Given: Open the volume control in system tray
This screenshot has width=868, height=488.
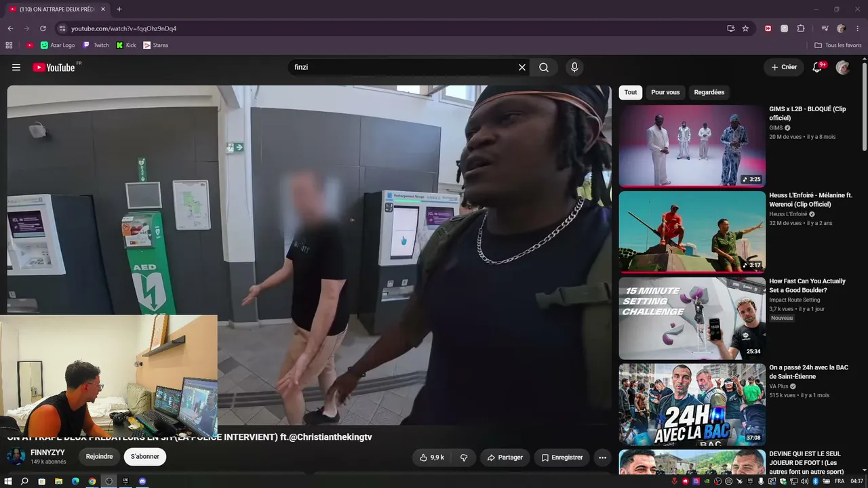Looking at the screenshot, I should click(804, 481).
